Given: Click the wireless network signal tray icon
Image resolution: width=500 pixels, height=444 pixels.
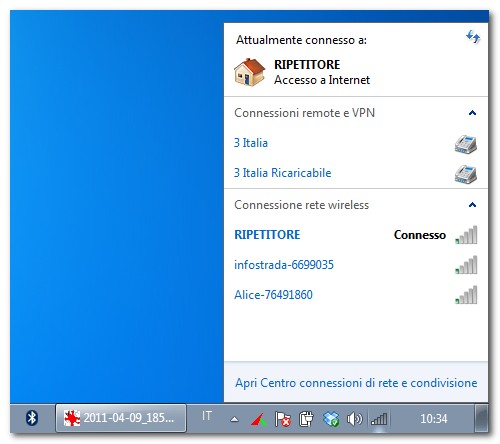Looking at the screenshot, I should point(379,419).
